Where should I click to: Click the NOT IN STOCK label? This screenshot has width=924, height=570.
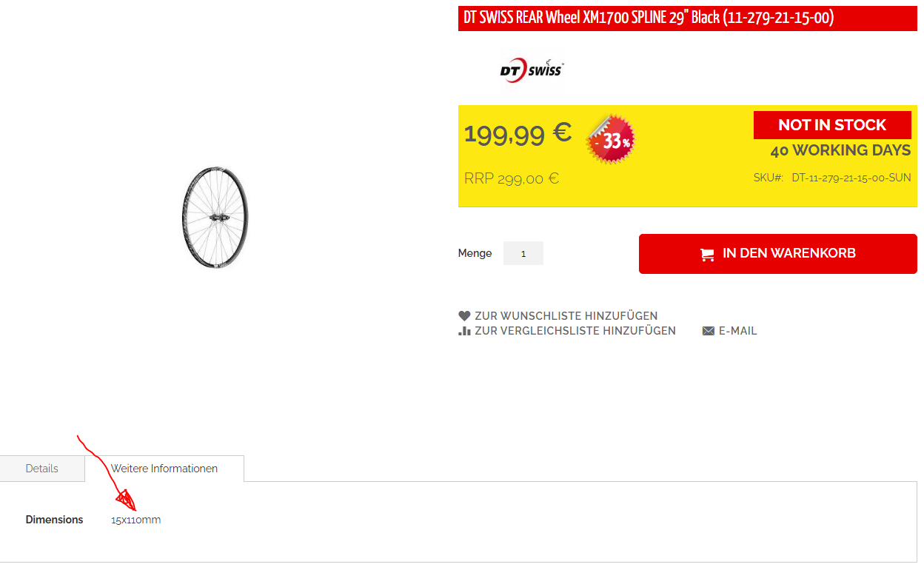(832, 125)
